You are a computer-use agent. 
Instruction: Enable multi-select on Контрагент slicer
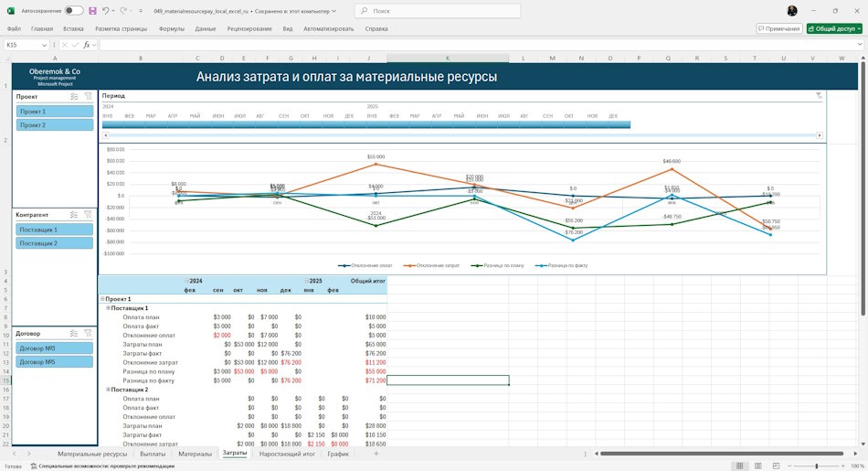(74, 214)
